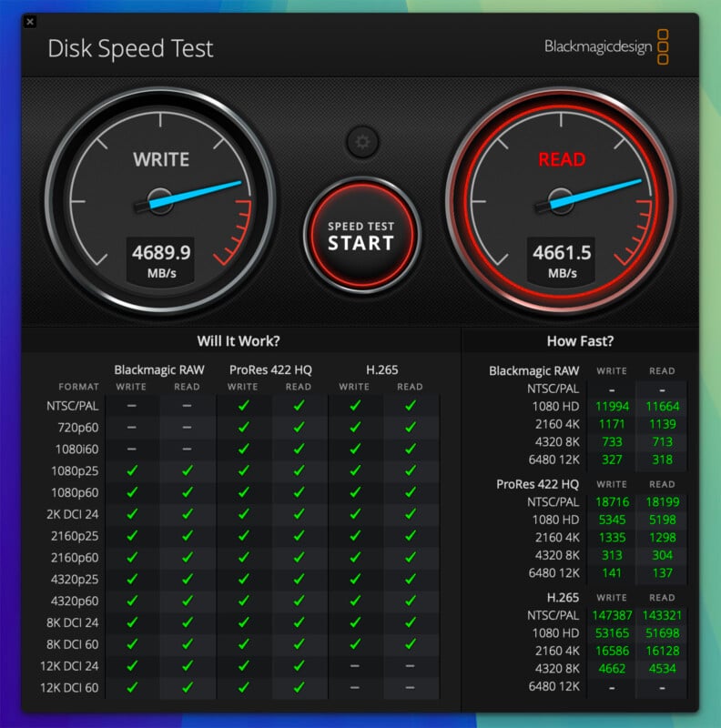Click the Will It Work? heading
Viewport: 721px width, 728px height.
click(239, 341)
